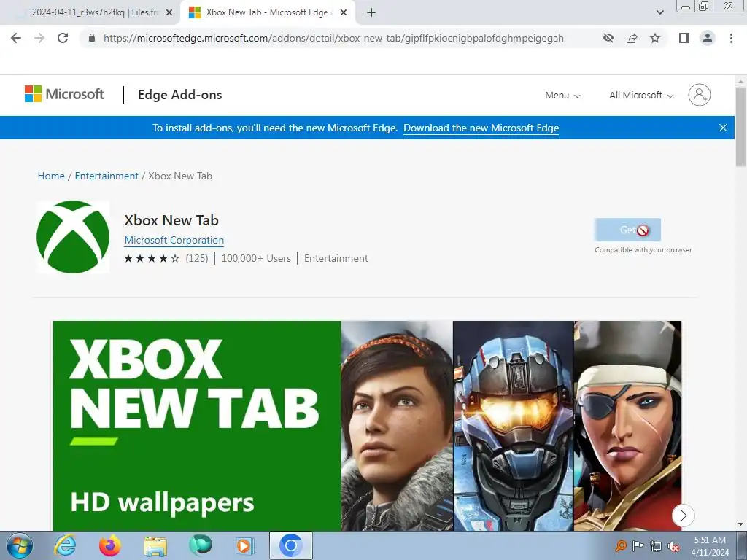Viewport: 747px width, 560px height.
Task: Click the muted volume tray icon
Action: 673,545
